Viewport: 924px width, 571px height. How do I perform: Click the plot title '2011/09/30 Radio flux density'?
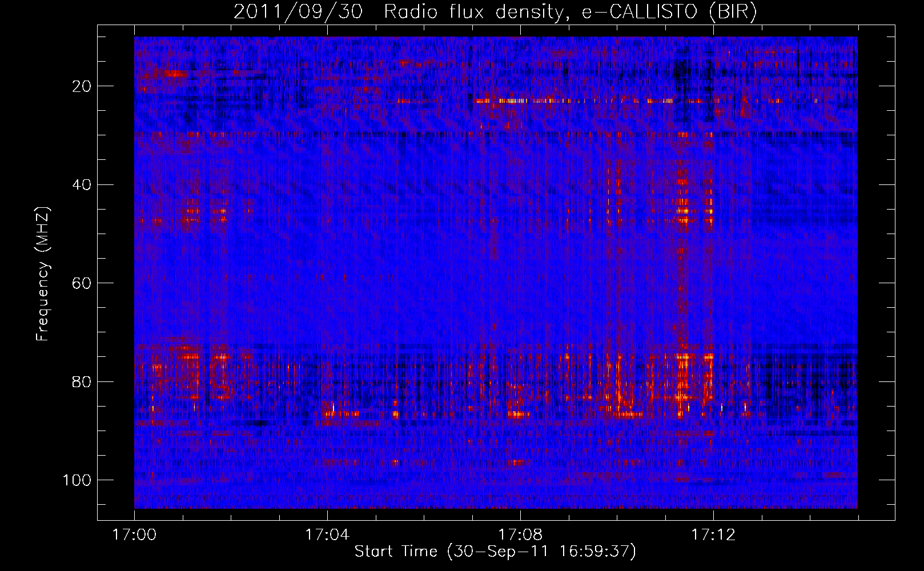495,12
